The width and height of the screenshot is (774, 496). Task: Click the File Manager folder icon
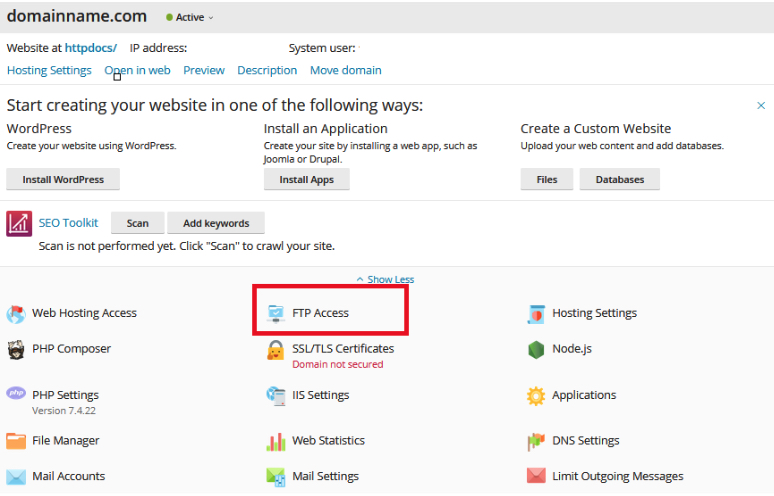[x=16, y=441]
